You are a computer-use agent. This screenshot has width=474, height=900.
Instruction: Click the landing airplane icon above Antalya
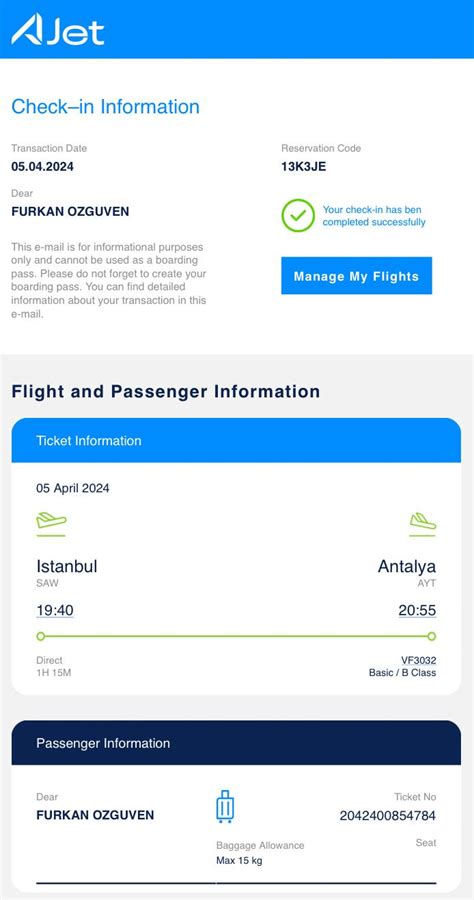point(422,524)
